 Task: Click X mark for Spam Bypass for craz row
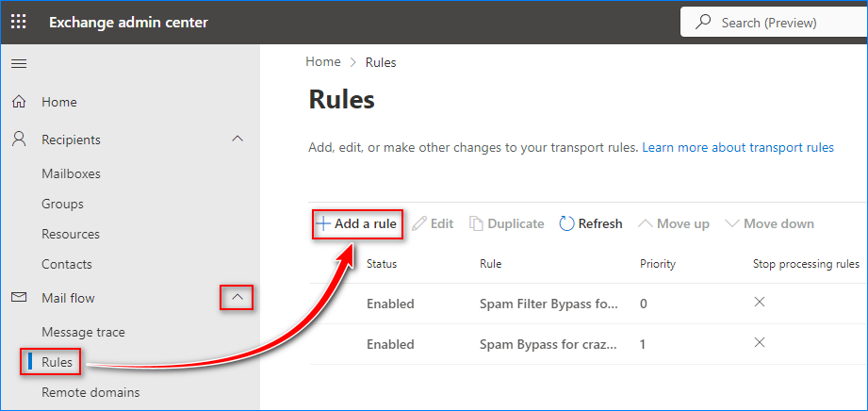point(760,342)
